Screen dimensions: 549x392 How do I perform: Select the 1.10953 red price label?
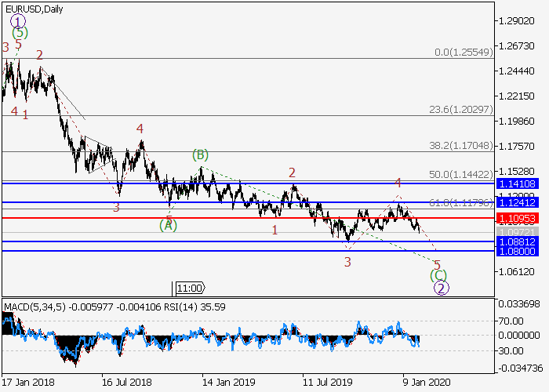pyautogui.click(x=517, y=218)
